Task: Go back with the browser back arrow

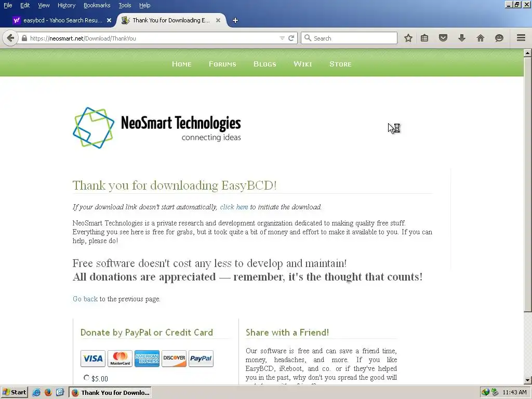Action: click(x=10, y=38)
